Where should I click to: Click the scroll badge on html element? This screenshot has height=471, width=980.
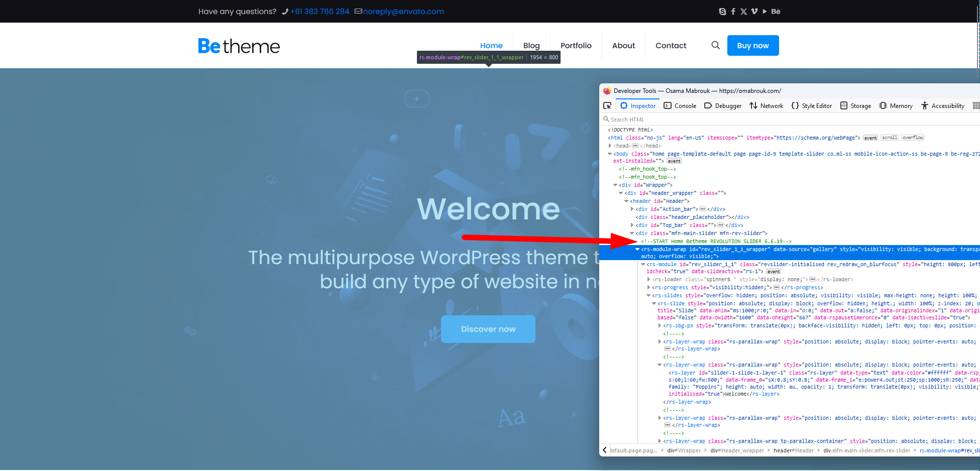[x=890, y=138]
